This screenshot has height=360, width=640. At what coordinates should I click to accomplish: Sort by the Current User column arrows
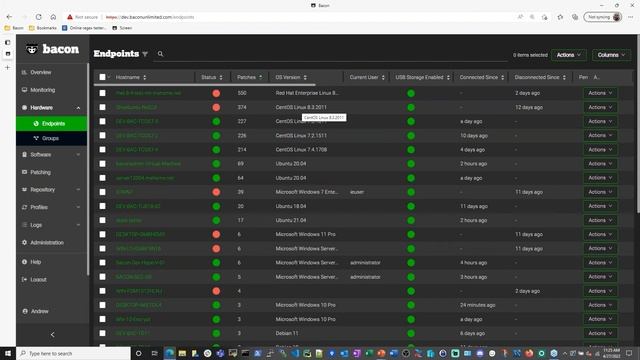(383, 78)
